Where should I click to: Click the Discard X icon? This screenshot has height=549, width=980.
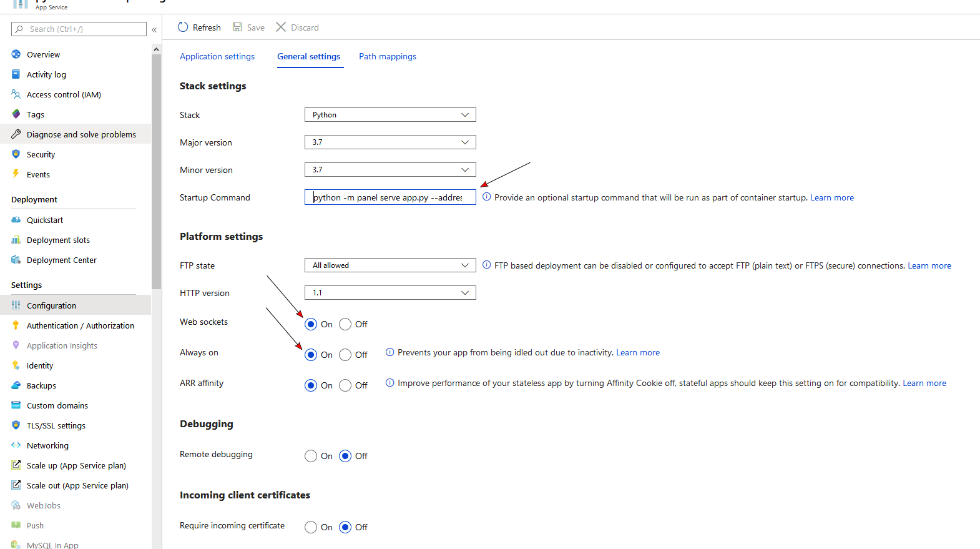click(281, 27)
